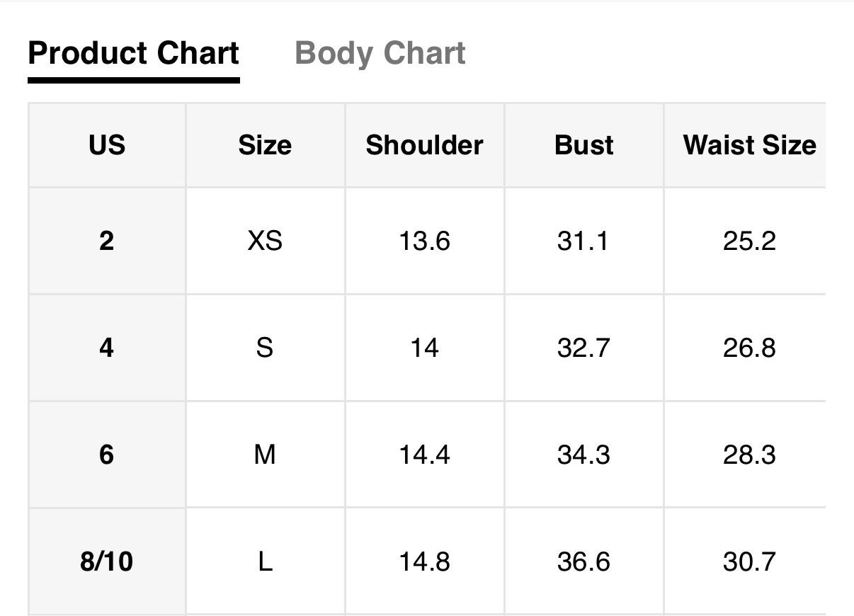Select the US size 4 row label
The height and width of the screenshot is (616, 854).
107,348
